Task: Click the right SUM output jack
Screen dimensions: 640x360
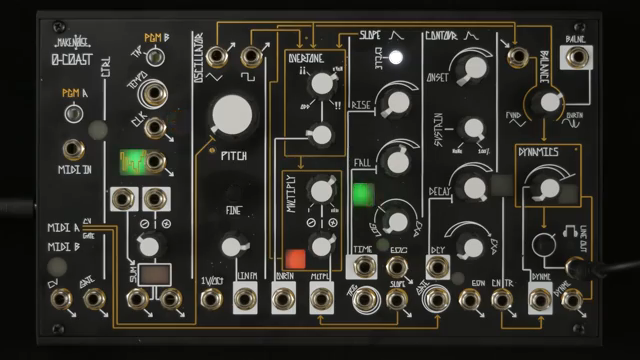Action: 171,299
